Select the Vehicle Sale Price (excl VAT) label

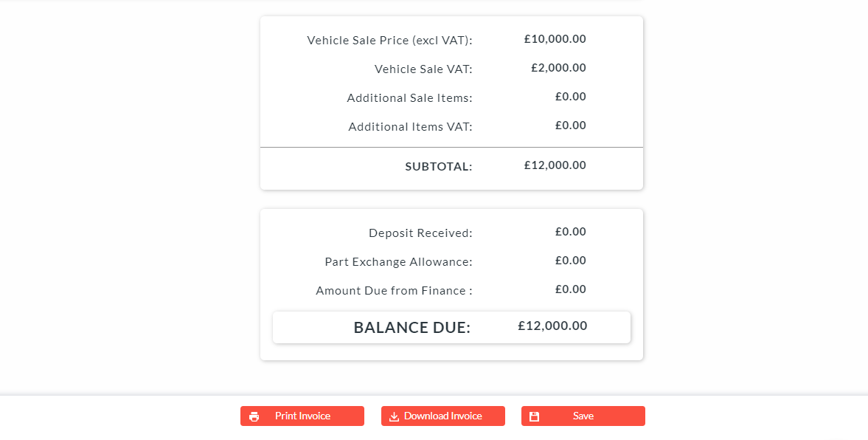tap(389, 41)
